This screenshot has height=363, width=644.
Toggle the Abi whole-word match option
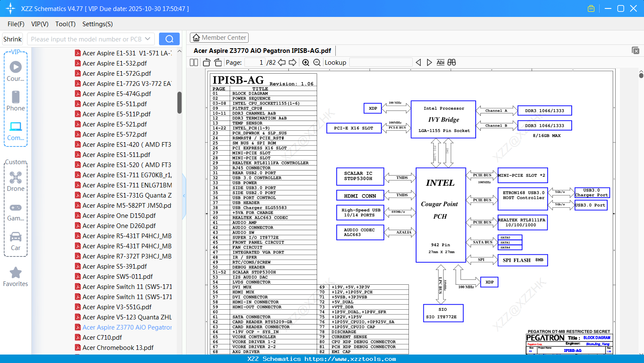[440, 63]
